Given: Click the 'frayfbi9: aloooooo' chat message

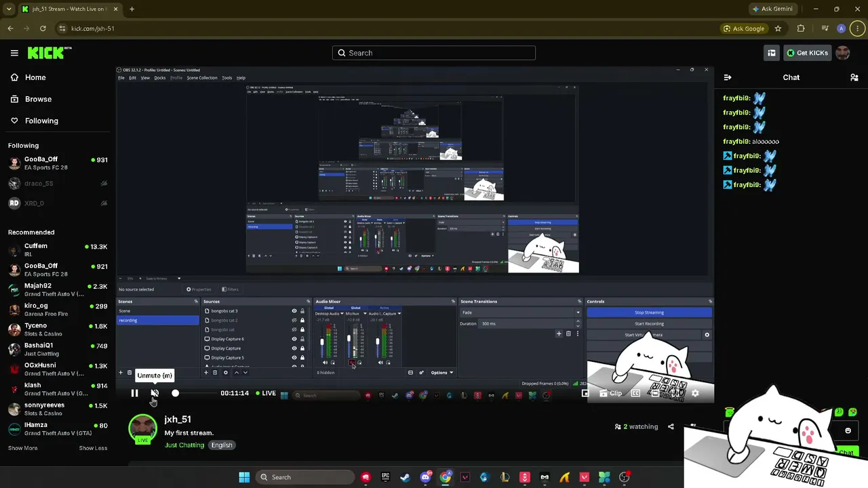Looking at the screenshot, I should (751, 142).
